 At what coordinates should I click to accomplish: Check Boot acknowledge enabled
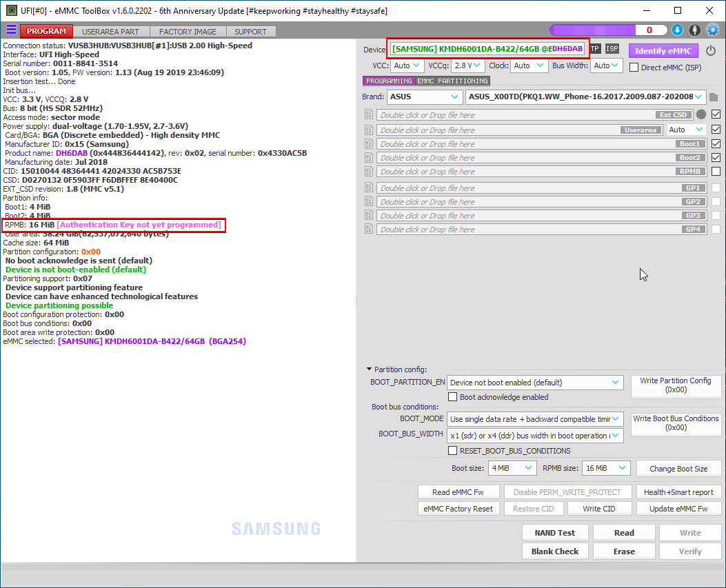point(452,397)
